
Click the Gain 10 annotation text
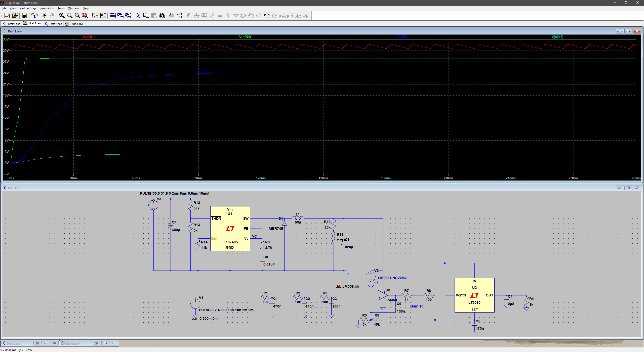pyautogui.click(x=417, y=306)
